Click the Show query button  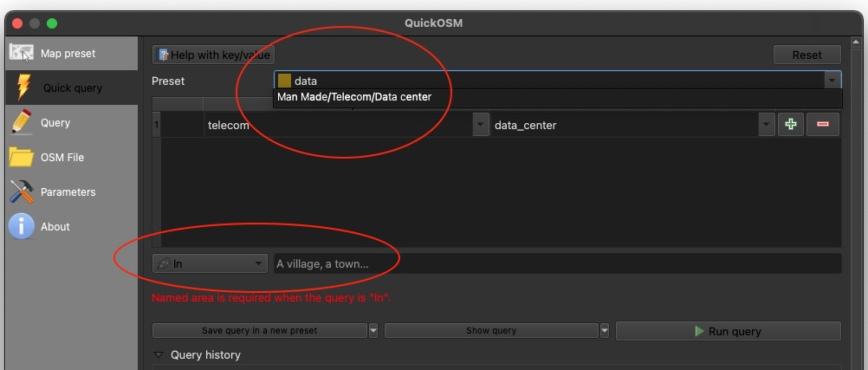click(x=491, y=331)
